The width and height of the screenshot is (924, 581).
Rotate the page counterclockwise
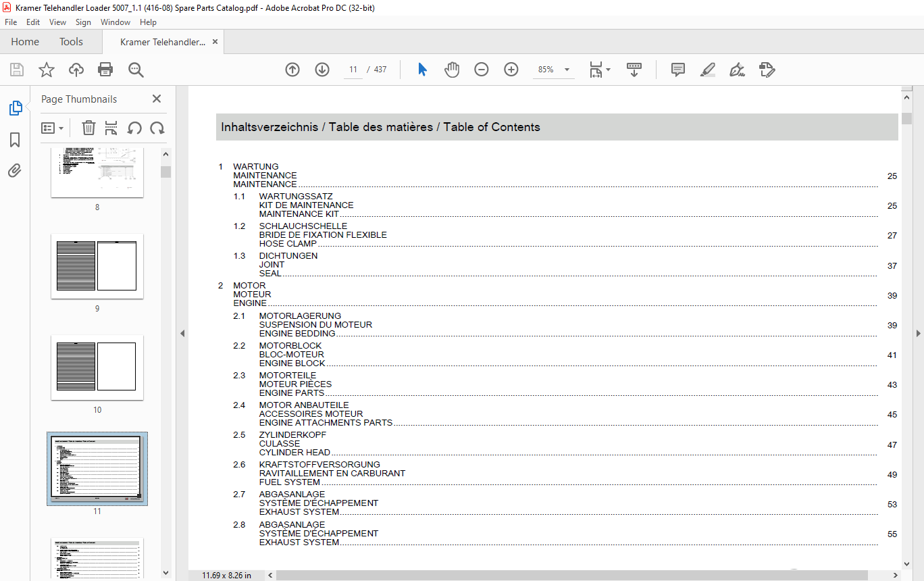(134, 128)
